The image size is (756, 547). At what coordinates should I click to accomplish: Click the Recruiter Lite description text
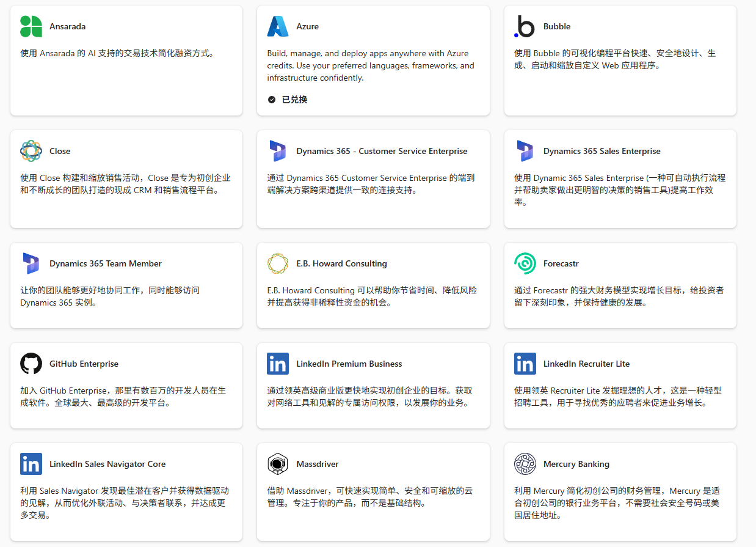[x=618, y=397]
